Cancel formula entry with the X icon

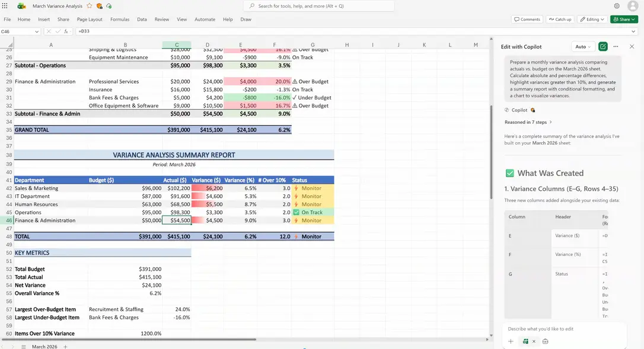(x=49, y=31)
